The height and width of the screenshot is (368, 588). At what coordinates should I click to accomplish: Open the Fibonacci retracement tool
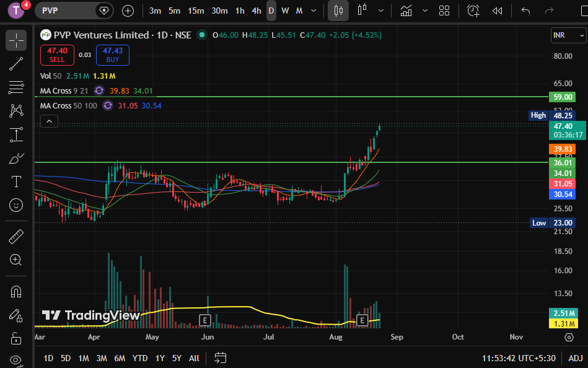pyautogui.click(x=16, y=87)
